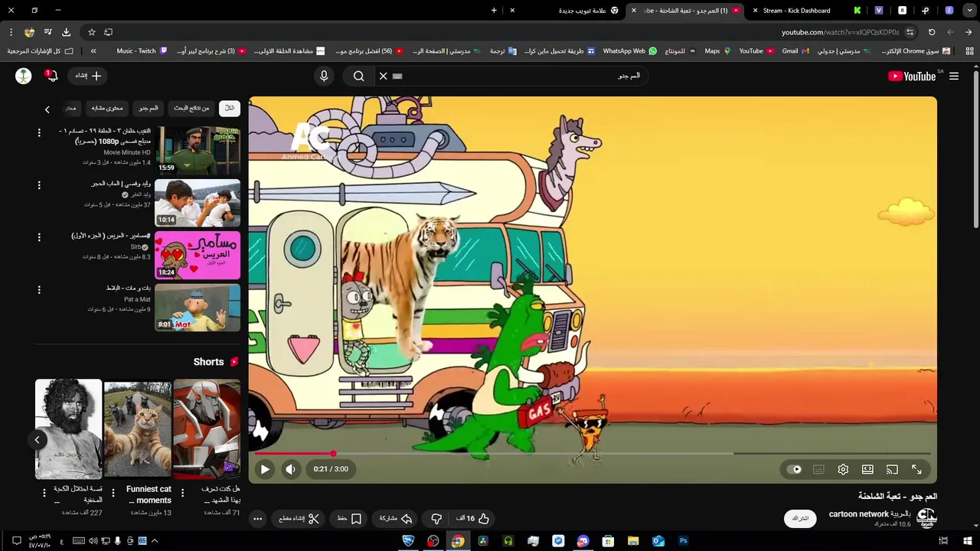980x551 pixels.
Task: Enter fullscreen mode in the player
Action: (916, 469)
